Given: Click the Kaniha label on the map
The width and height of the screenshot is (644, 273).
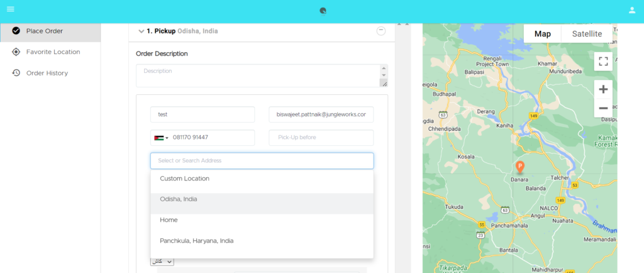Looking at the screenshot, I should pyautogui.click(x=505, y=125).
